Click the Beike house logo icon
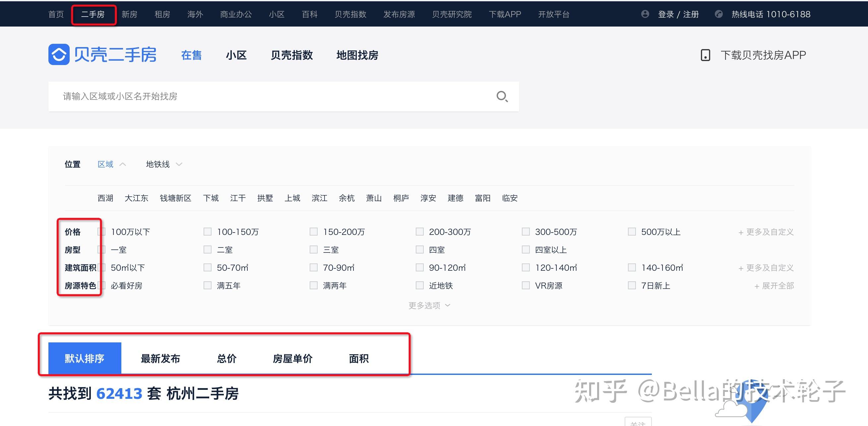Image resolution: width=868 pixels, height=426 pixels. (59, 54)
